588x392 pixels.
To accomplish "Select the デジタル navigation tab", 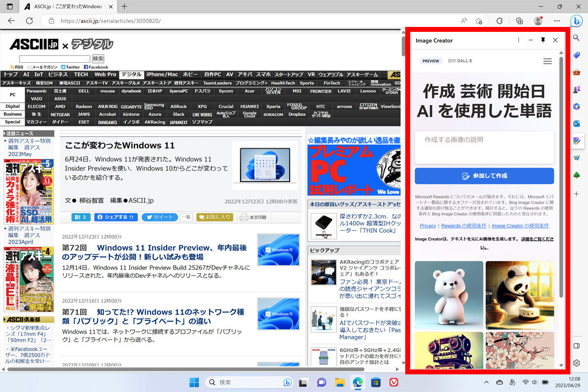I will [x=131, y=74].
